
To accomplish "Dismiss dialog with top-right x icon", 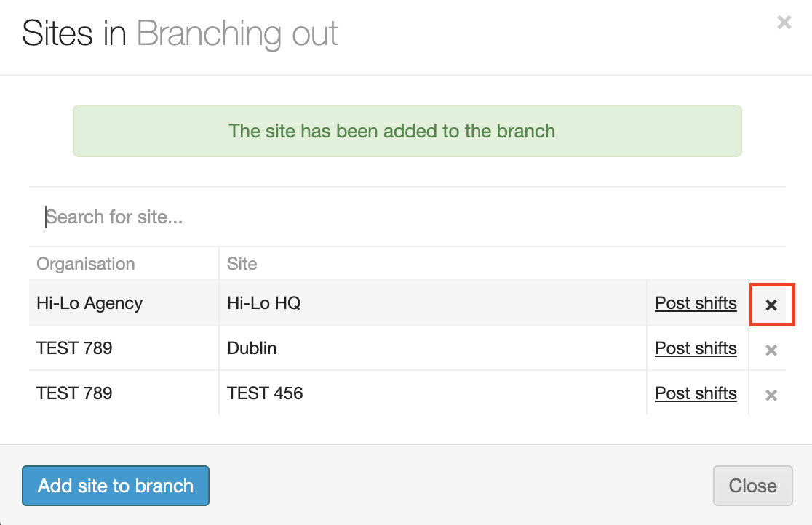I will pyautogui.click(x=784, y=23).
